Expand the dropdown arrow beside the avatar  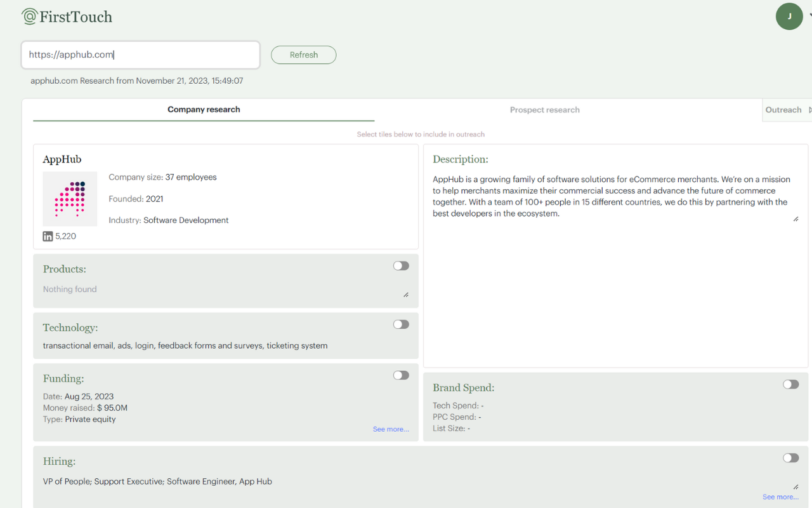(x=810, y=17)
